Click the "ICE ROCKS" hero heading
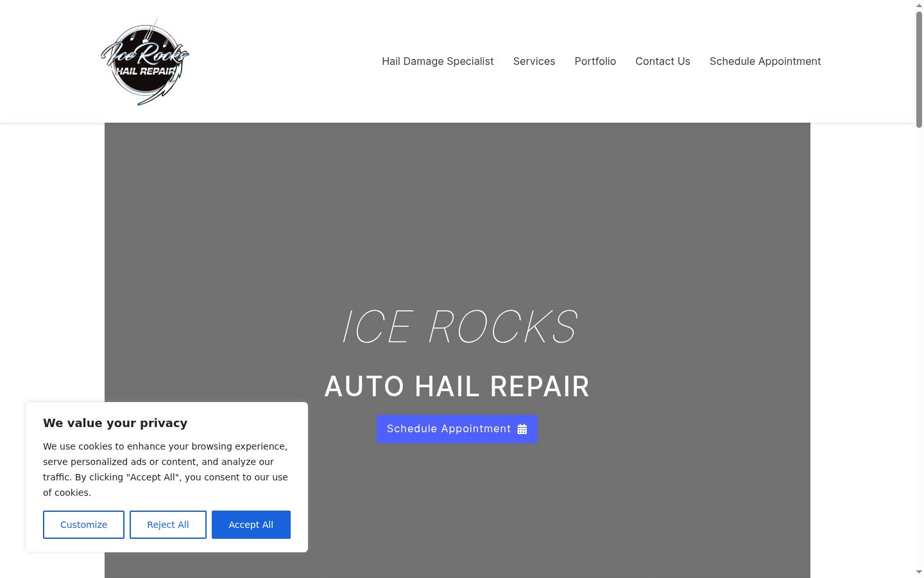 point(460,326)
